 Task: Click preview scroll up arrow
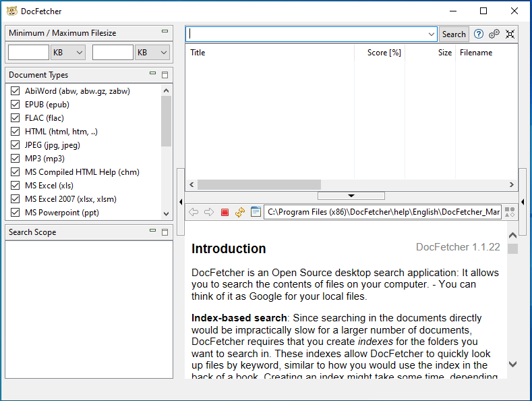pos(512,235)
